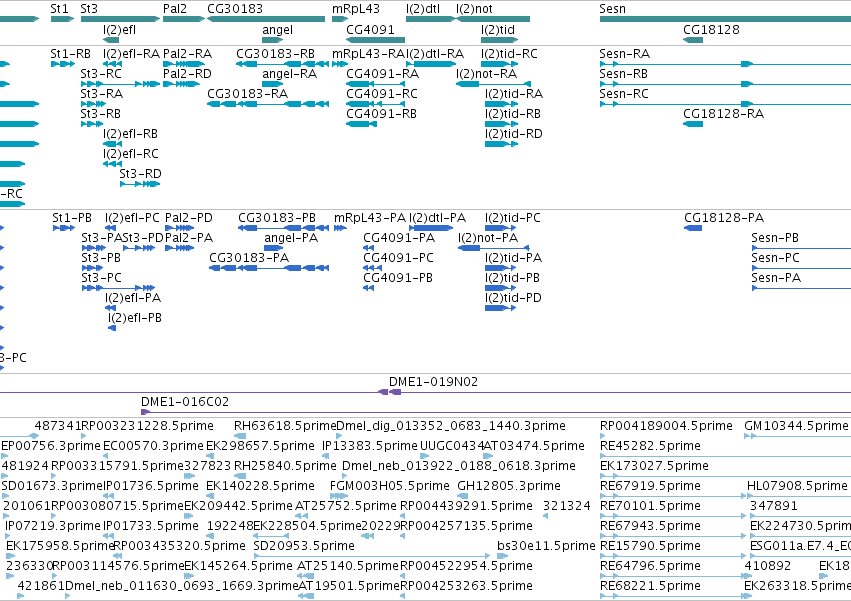Select EST RP004189004.5prime
The width and height of the screenshot is (851, 601).
click(x=666, y=426)
